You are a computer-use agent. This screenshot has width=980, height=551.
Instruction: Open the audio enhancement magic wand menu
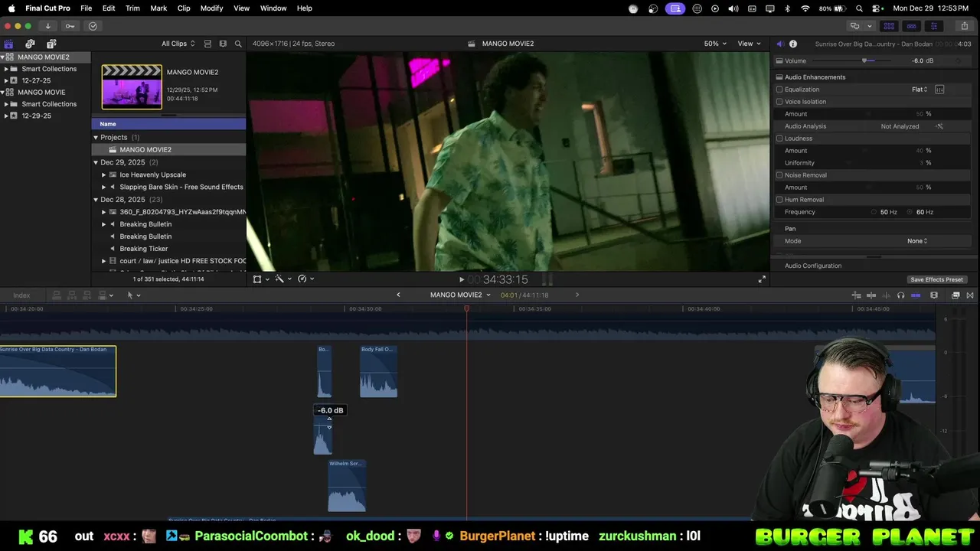[x=282, y=279]
